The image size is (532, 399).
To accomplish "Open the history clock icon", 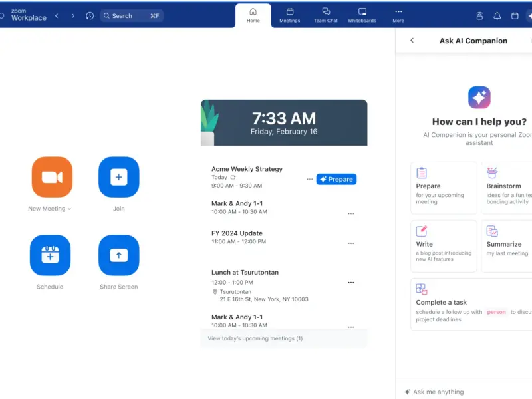I will [x=90, y=15].
